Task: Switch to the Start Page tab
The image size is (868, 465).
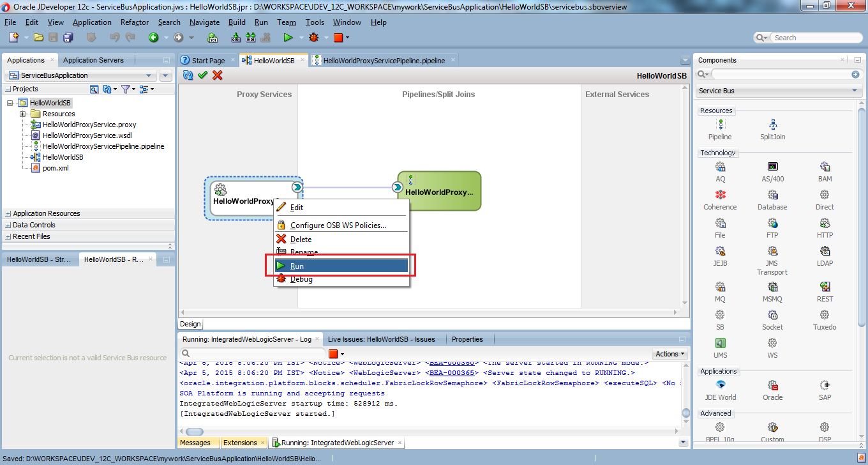Action: (208, 61)
